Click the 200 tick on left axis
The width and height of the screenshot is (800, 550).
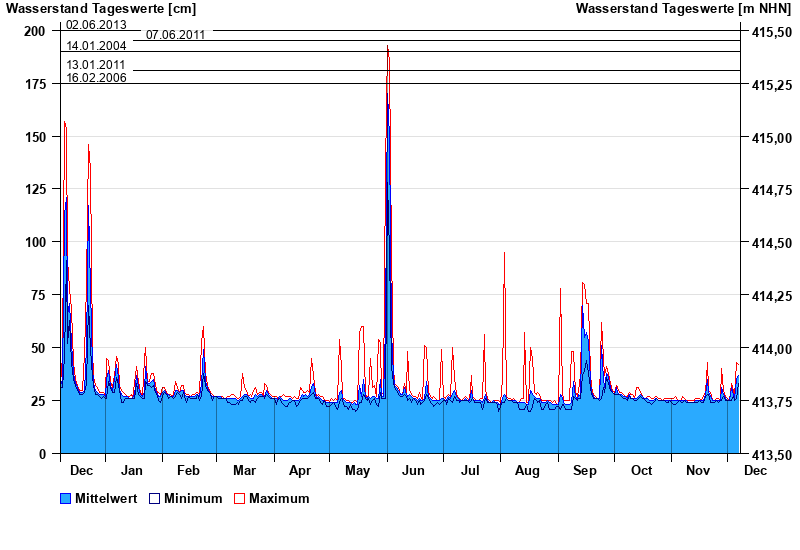coord(35,32)
